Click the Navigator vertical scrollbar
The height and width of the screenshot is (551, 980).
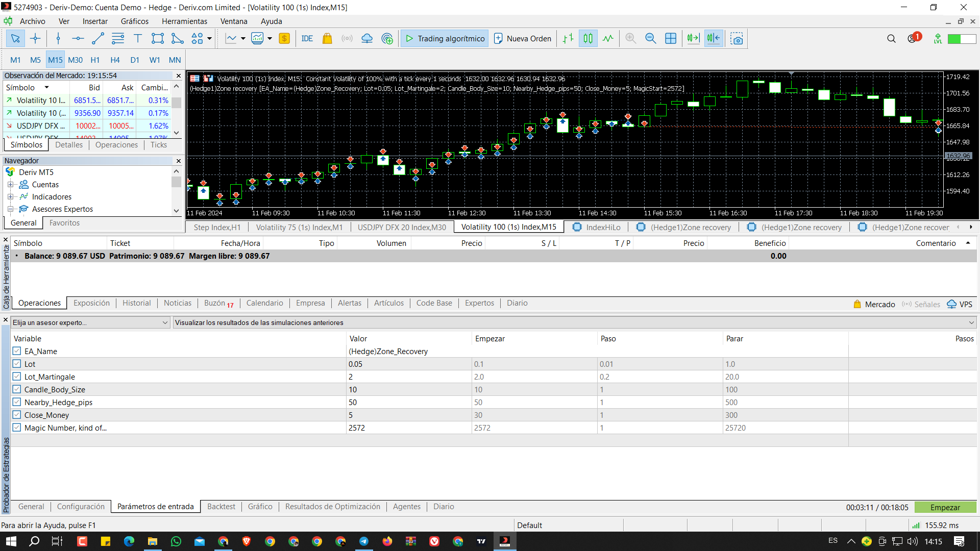point(177,191)
